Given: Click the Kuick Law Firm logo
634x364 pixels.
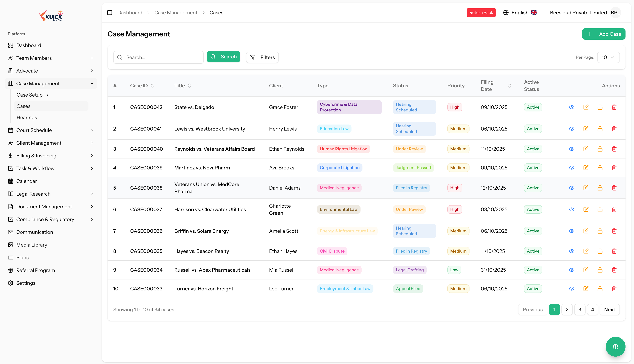Looking at the screenshot, I should pyautogui.click(x=51, y=16).
